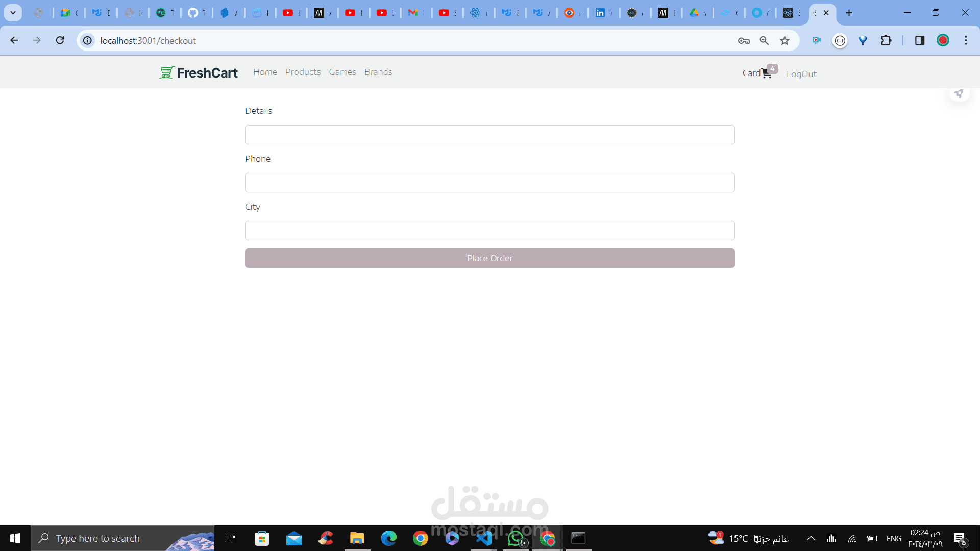Open a new browser tab
Image resolution: width=980 pixels, height=551 pixels.
coord(849,13)
